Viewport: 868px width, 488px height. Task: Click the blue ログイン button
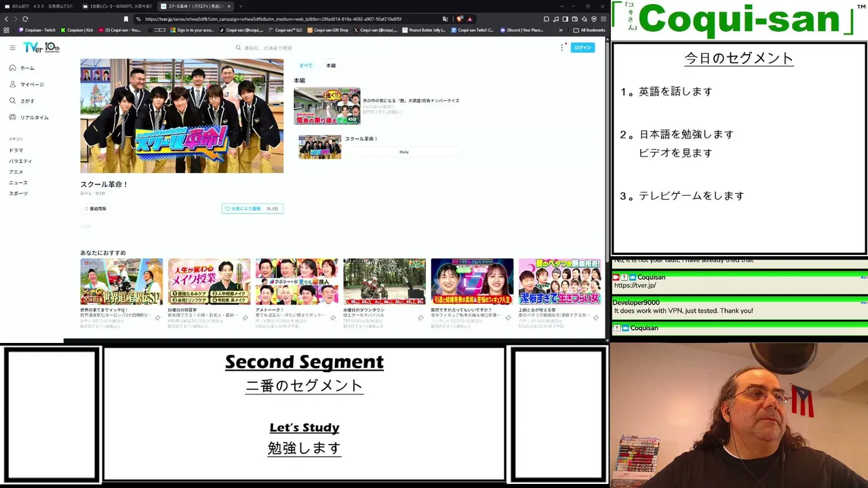(583, 47)
